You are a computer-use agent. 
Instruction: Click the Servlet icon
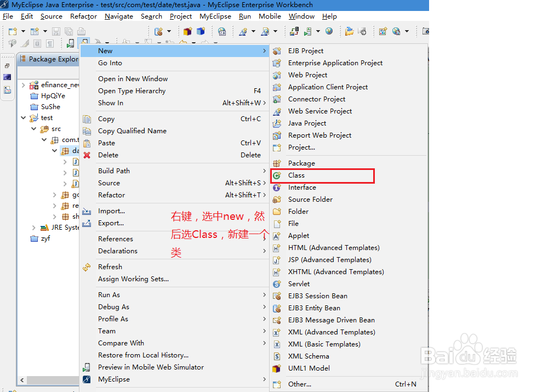pyautogui.click(x=277, y=284)
